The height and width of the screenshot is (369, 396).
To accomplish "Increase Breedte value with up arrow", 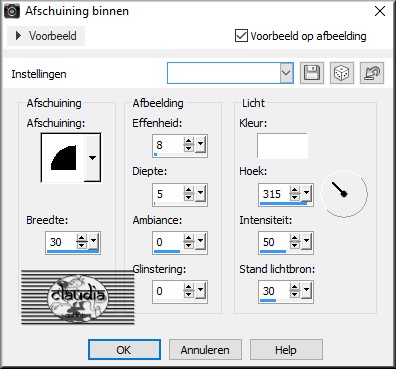I will 82,238.
